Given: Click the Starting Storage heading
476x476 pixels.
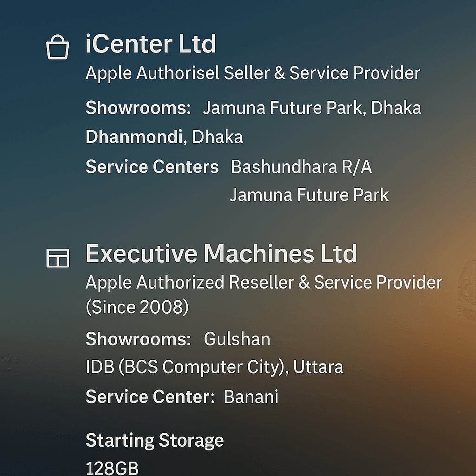Looking at the screenshot, I should (x=154, y=440).
